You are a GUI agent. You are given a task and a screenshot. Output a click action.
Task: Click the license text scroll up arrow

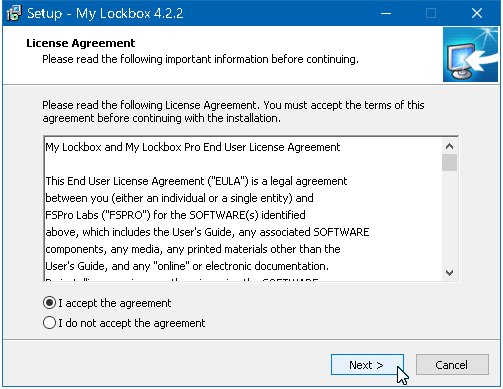[x=449, y=146]
